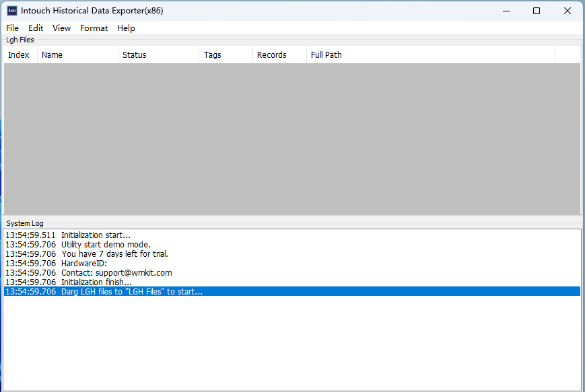Minimize the Data Exporter window
This screenshot has height=392, width=585.
506,11
